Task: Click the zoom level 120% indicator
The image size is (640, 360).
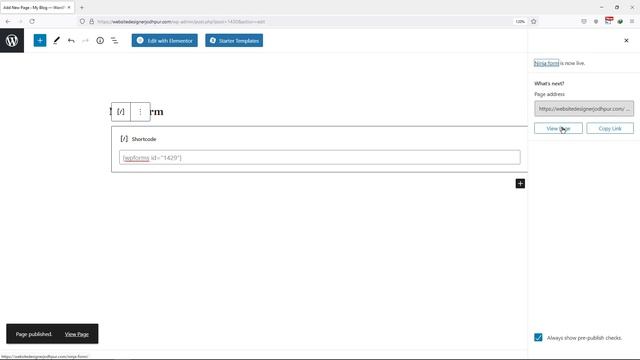Action: (520, 21)
